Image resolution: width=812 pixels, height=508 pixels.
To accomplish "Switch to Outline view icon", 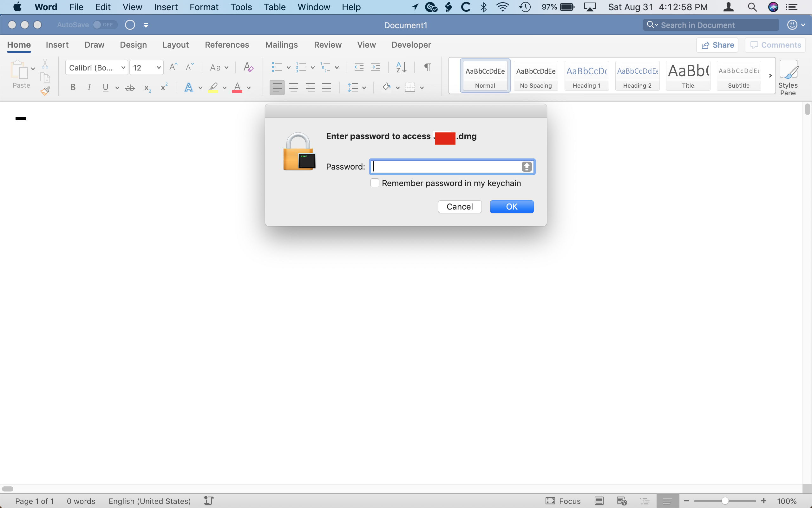I will click(x=645, y=501).
